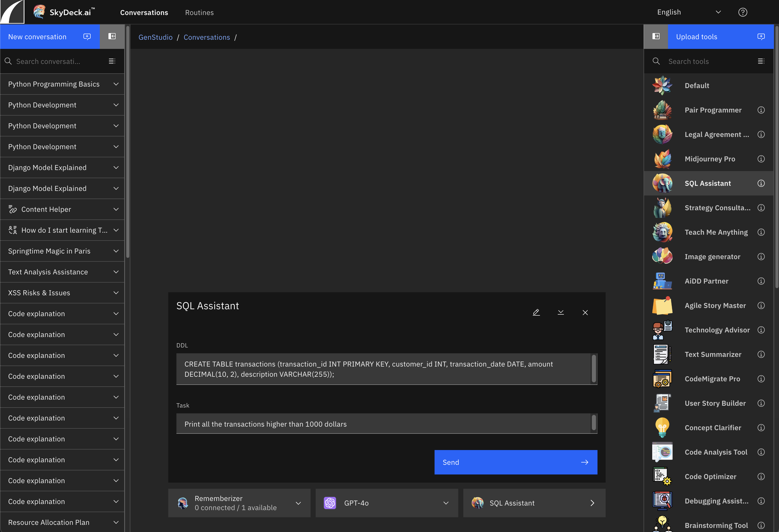Open info icon for Pair Programmer tool
Screen dimensions: 779x532
pyautogui.click(x=761, y=110)
